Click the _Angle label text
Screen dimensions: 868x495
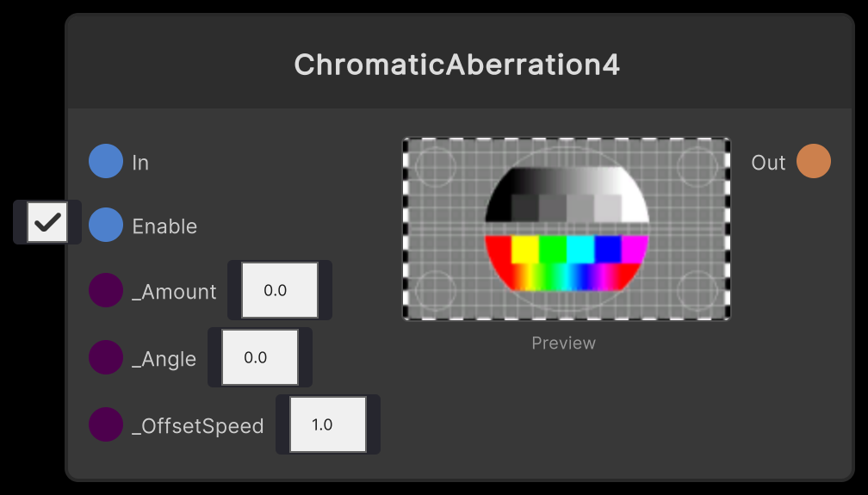(164, 359)
